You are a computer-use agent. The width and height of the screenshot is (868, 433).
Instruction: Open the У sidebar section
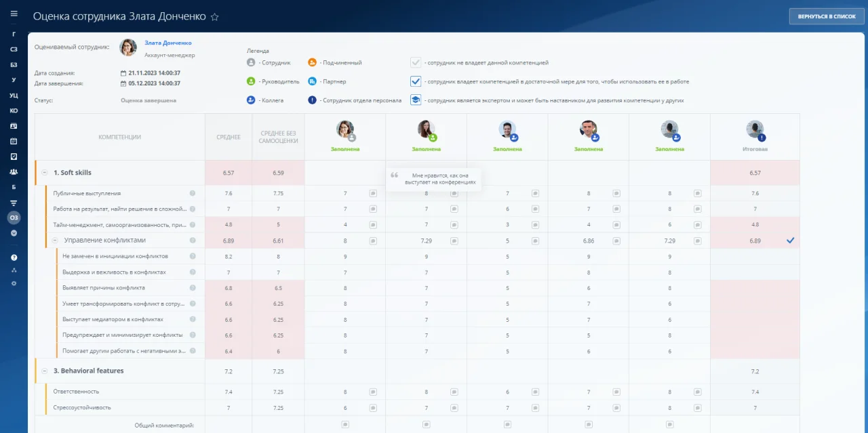point(14,80)
